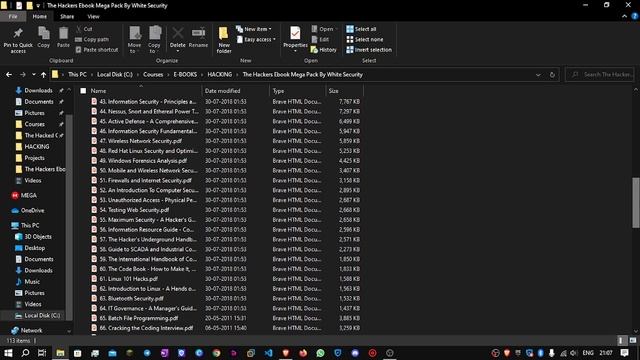Open WhatsApp from the taskbar

coord(320,353)
